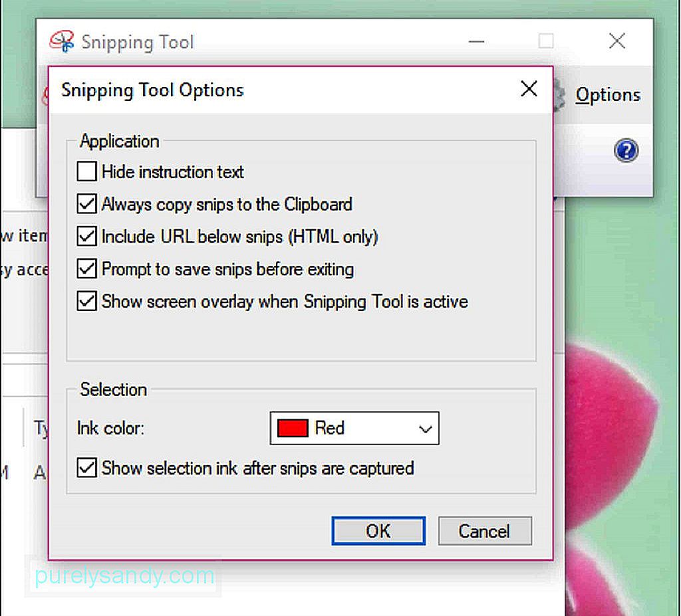Click the red ink color swatch
The width and height of the screenshot is (681, 616).
tap(293, 428)
